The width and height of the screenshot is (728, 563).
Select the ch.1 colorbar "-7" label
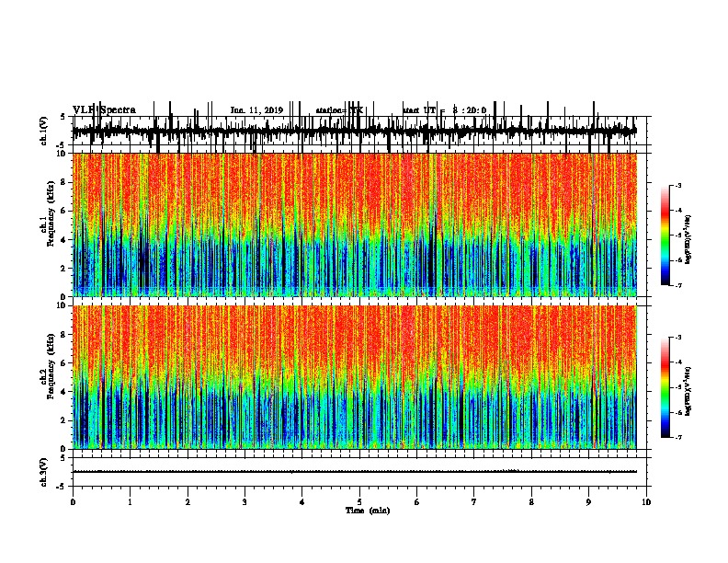pyautogui.click(x=678, y=285)
